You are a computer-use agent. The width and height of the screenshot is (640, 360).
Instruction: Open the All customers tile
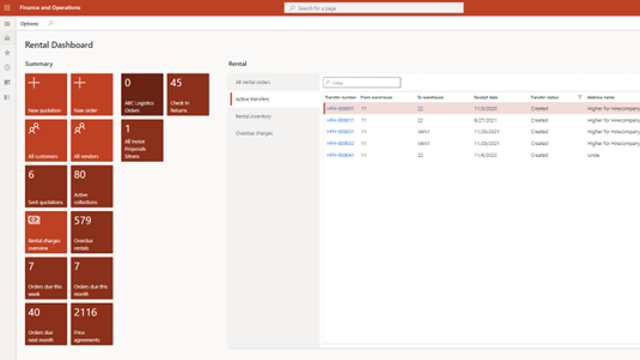(x=46, y=140)
